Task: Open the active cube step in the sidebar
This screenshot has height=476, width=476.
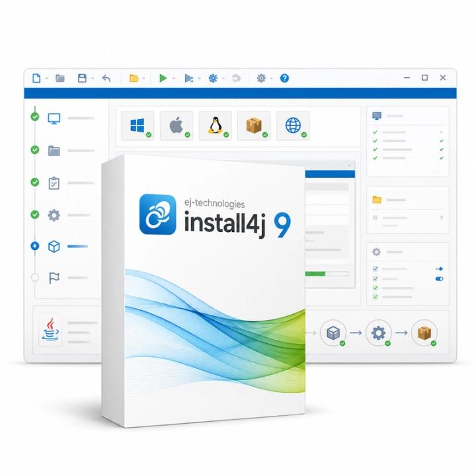Action: coord(54,247)
